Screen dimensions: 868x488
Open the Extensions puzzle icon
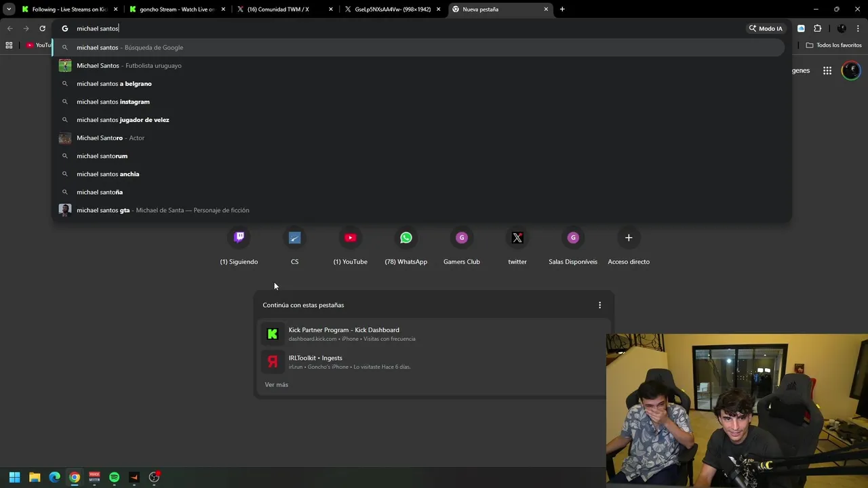coord(817,28)
